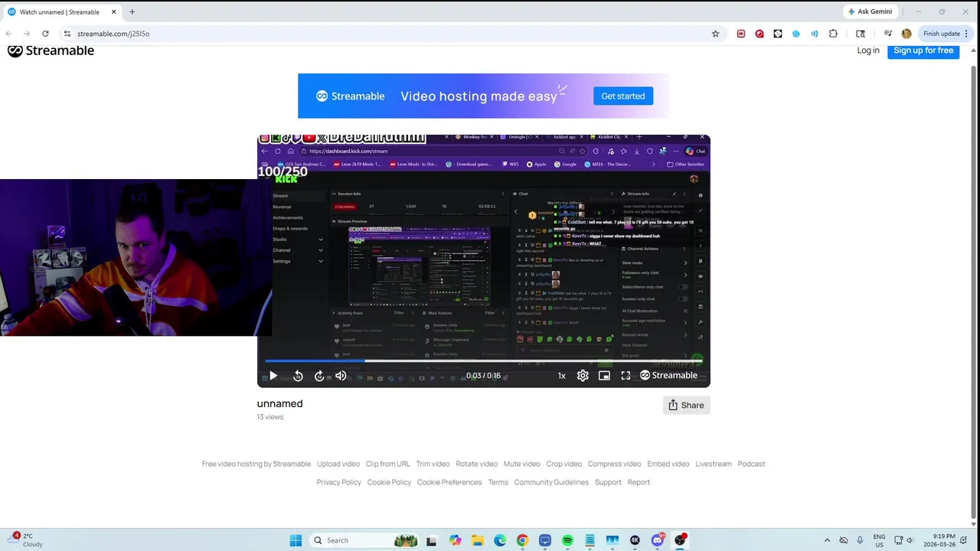
Task: Seek along the video progress bar
Action: 483,360
